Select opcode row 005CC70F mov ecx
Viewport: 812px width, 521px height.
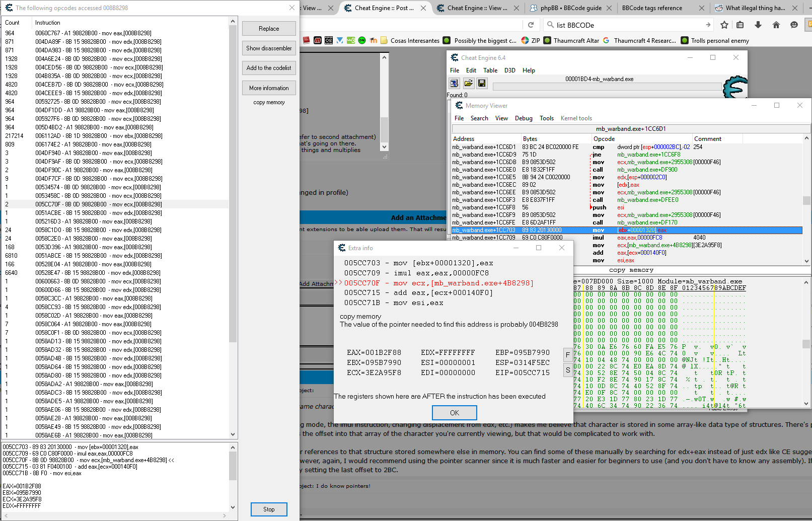[115, 204]
